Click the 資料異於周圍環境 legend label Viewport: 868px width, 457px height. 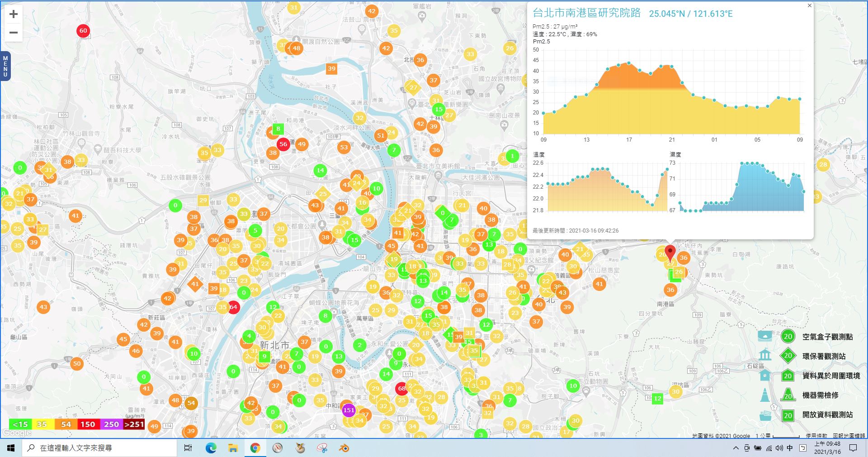tap(831, 376)
